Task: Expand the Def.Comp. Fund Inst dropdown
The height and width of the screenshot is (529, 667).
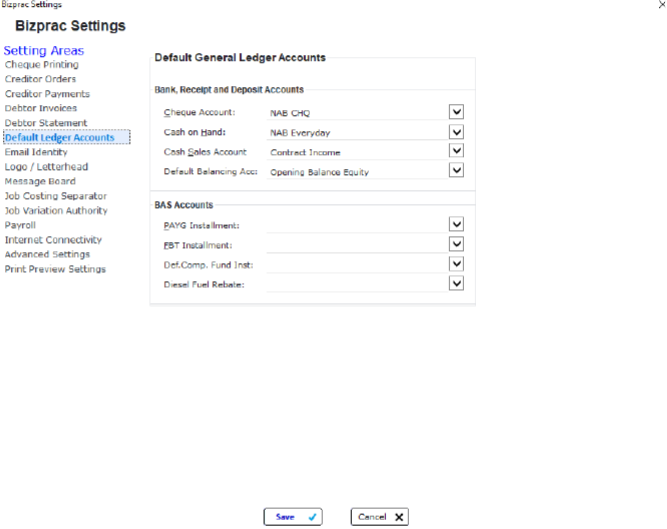Action: [x=456, y=264]
